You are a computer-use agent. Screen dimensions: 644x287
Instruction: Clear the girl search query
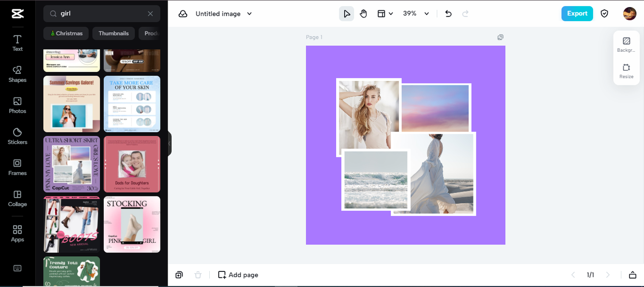pos(150,14)
